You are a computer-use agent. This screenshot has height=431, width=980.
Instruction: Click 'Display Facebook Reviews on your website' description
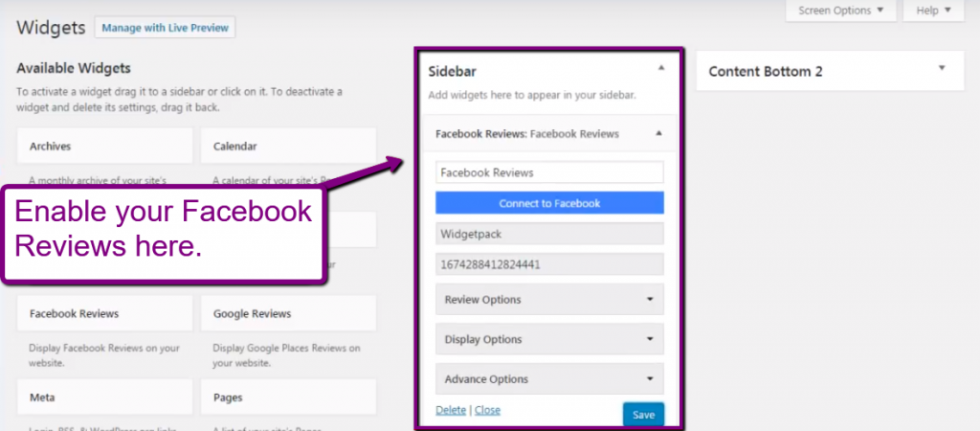104,355
